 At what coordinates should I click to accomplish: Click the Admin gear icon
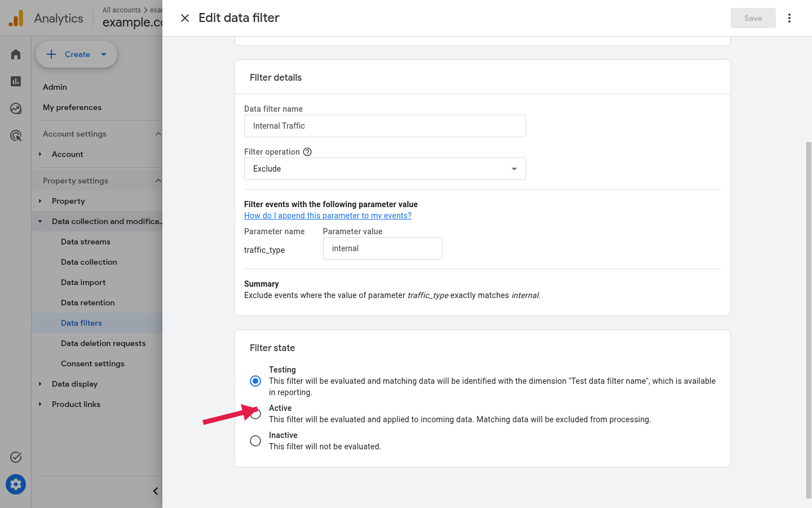tap(16, 484)
